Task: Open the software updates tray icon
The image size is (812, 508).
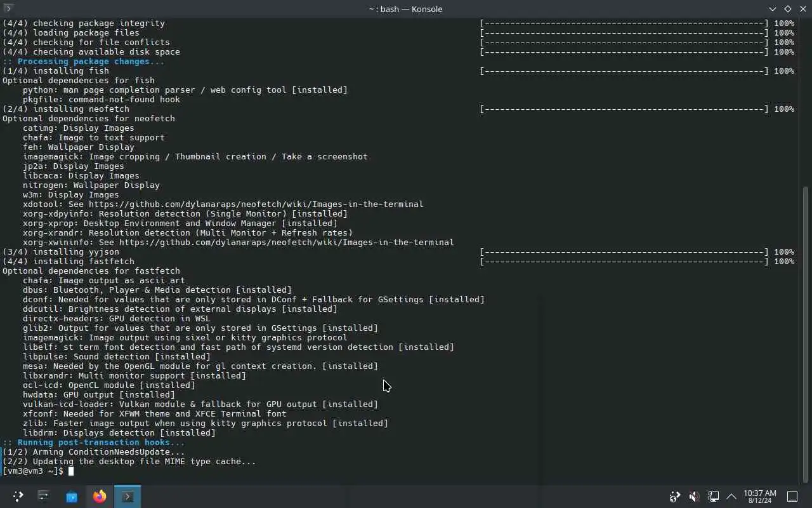Action: pyautogui.click(x=675, y=497)
